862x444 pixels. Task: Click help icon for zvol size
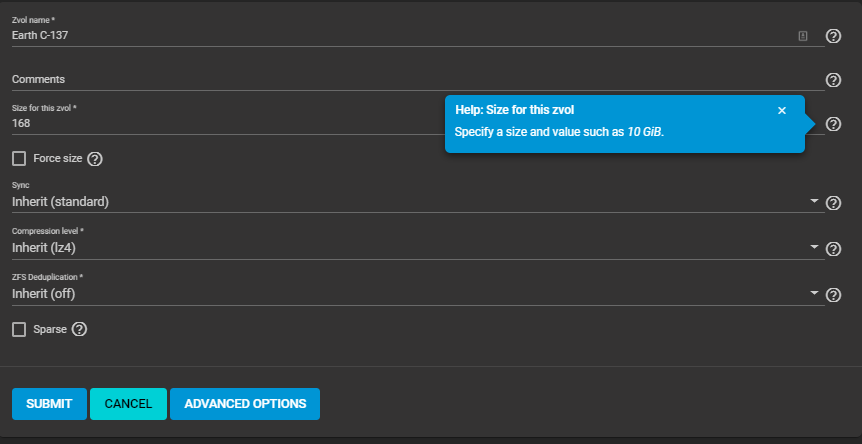(833, 124)
